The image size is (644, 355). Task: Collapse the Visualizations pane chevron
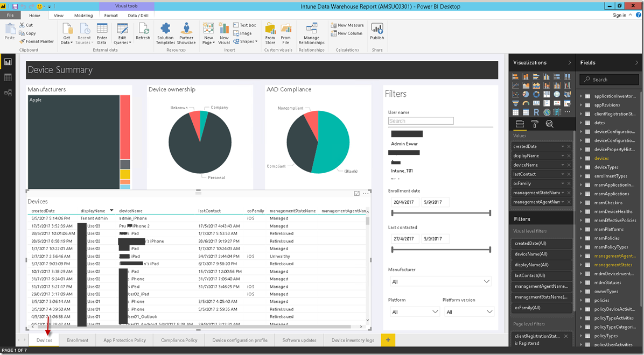(570, 62)
